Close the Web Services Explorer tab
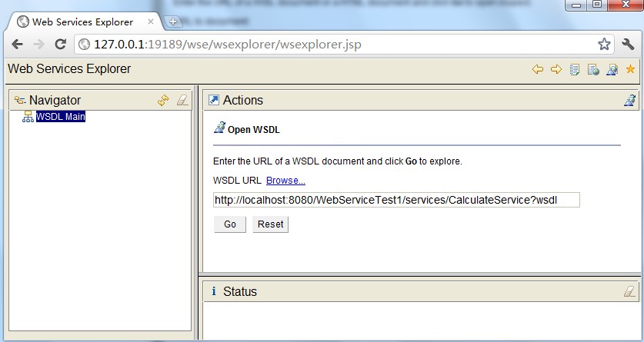 coord(151,22)
